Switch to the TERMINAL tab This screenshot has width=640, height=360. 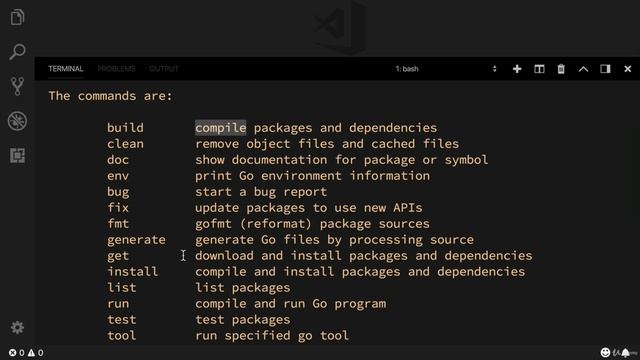[x=66, y=69]
